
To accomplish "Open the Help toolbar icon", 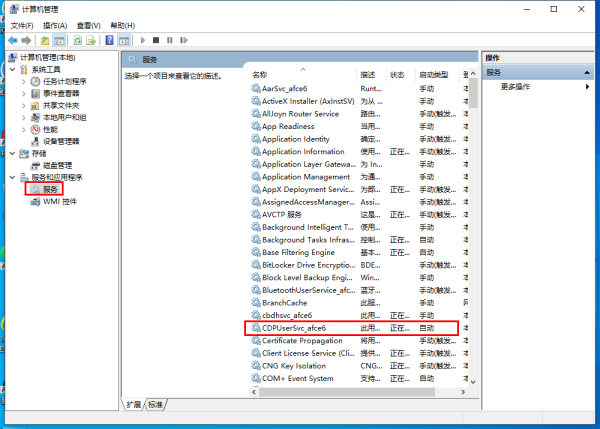I will [x=109, y=40].
